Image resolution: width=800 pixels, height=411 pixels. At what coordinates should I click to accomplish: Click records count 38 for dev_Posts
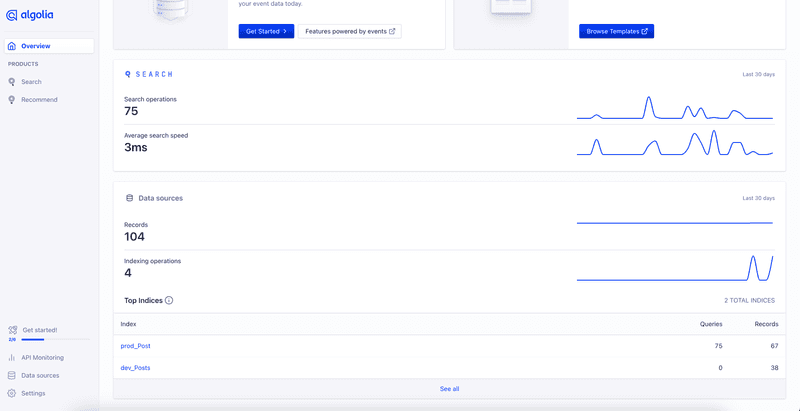tap(774, 368)
